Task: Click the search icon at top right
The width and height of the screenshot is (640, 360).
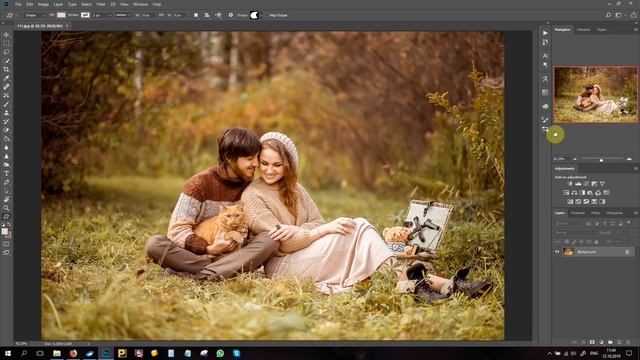Action: click(608, 15)
